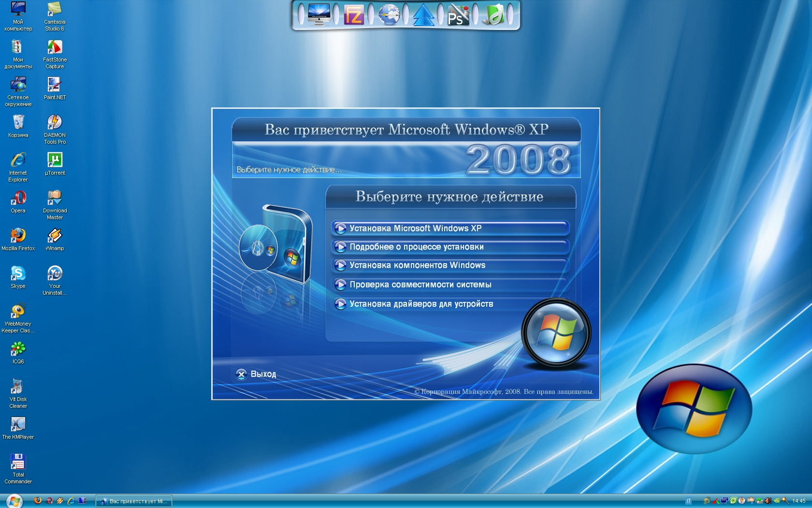Select Мой компьютер desktop icon
The width and height of the screenshot is (812, 508).
pos(18,16)
